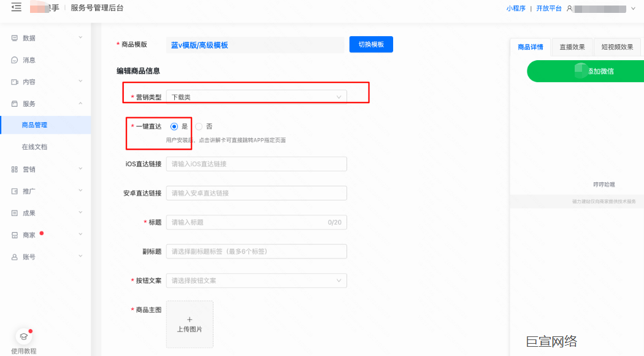Open the account dropdown arrow in the header
The height and width of the screenshot is (356, 644).
tap(633, 8)
